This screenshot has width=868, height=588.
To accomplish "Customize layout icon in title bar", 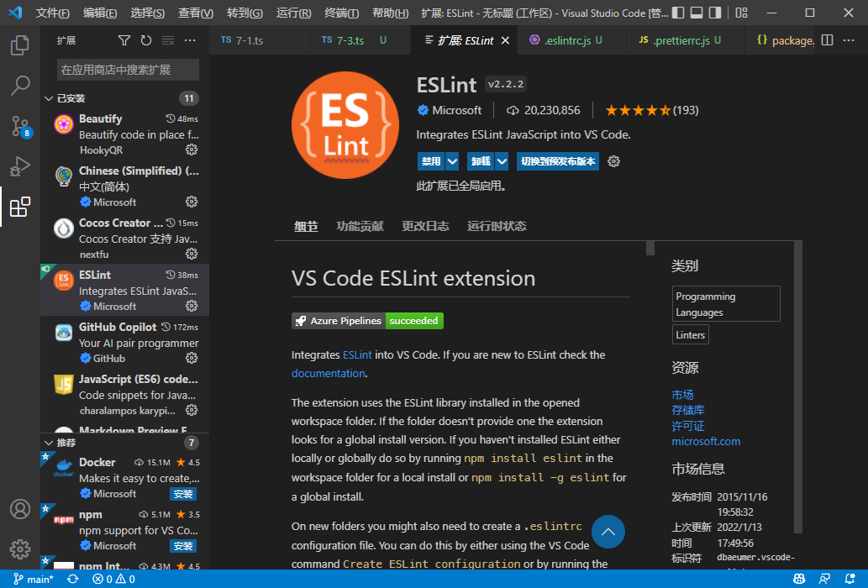I will 741,13.
